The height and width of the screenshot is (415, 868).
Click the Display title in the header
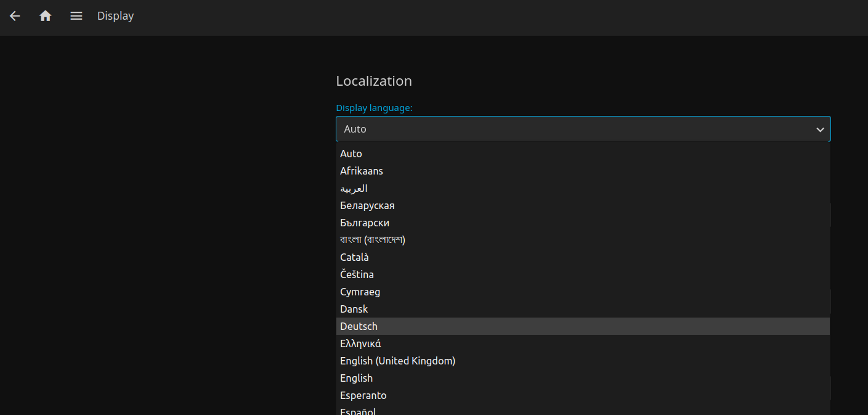coord(115,16)
